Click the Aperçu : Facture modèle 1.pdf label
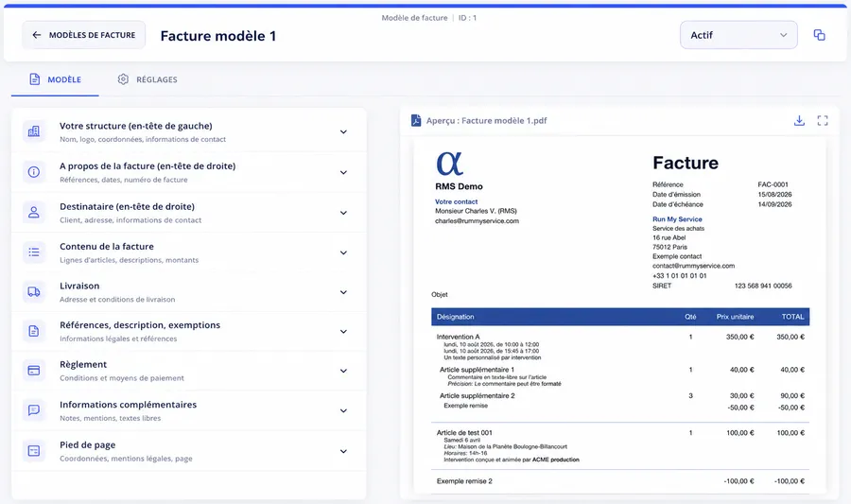Viewport: 851px width, 504px height. click(486, 120)
